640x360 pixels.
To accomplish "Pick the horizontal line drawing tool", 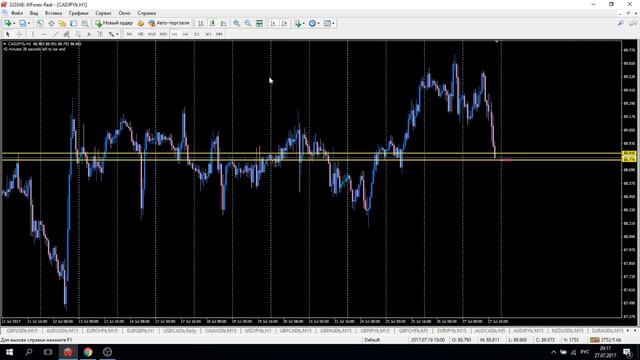I will click(x=44, y=34).
